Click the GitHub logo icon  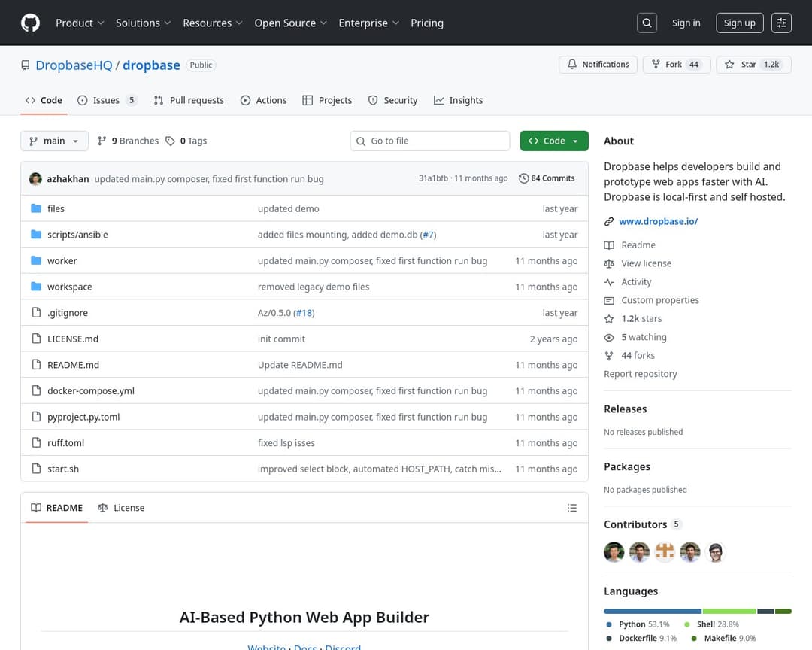click(x=30, y=23)
